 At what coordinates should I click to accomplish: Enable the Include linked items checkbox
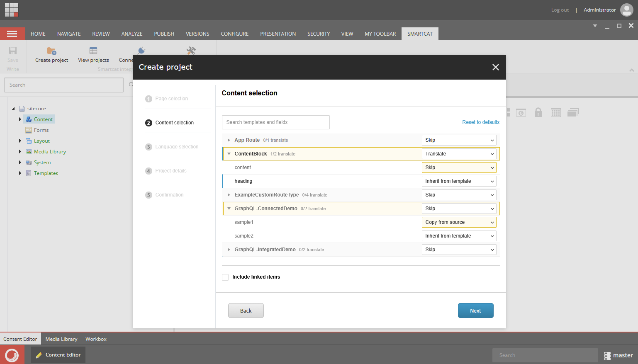tap(225, 277)
